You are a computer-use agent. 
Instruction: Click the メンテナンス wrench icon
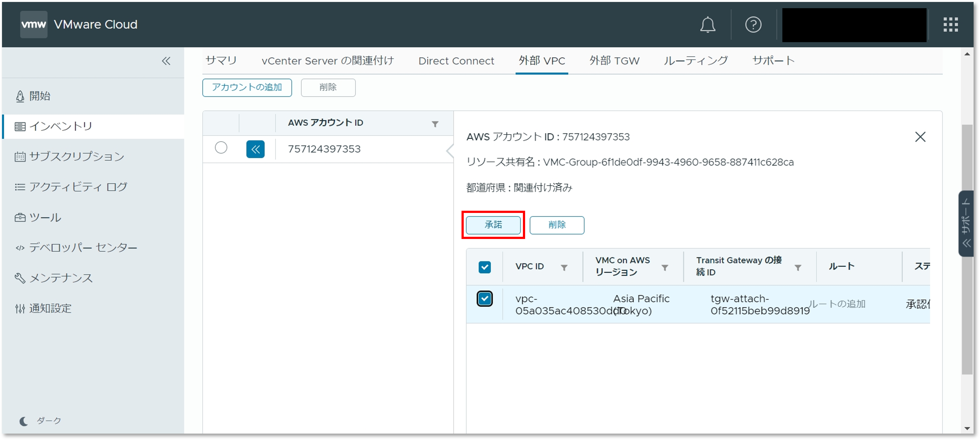(20, 278)
